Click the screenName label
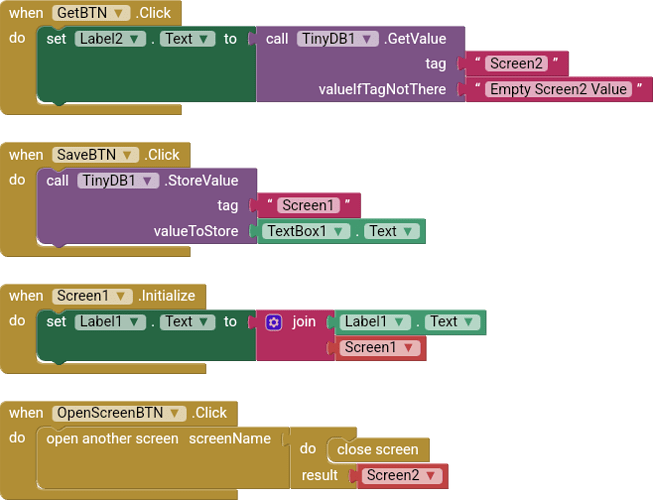Screen dimensions: 653x500 point(230,439)
